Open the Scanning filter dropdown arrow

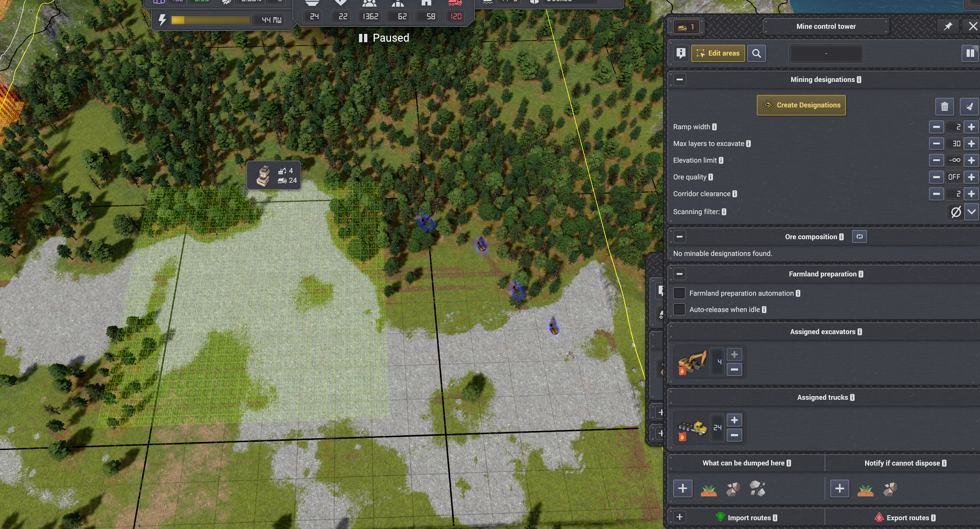[972, 212]
